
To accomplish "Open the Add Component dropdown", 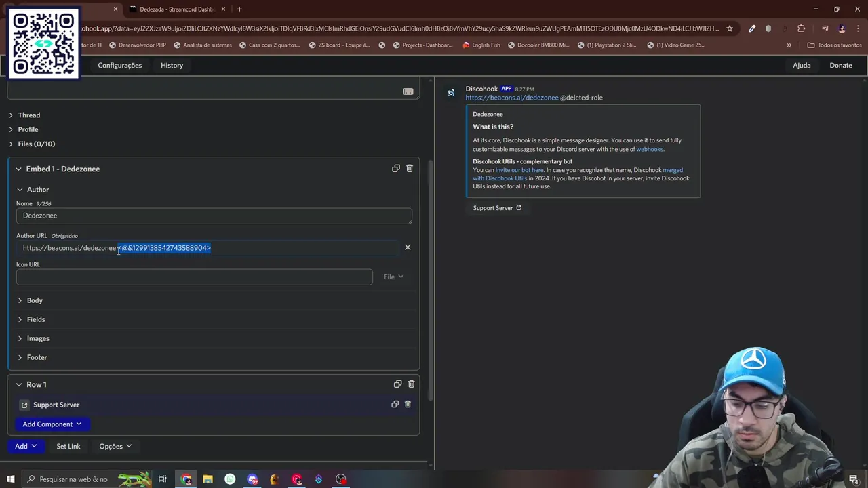I will (x=52, y=424).
